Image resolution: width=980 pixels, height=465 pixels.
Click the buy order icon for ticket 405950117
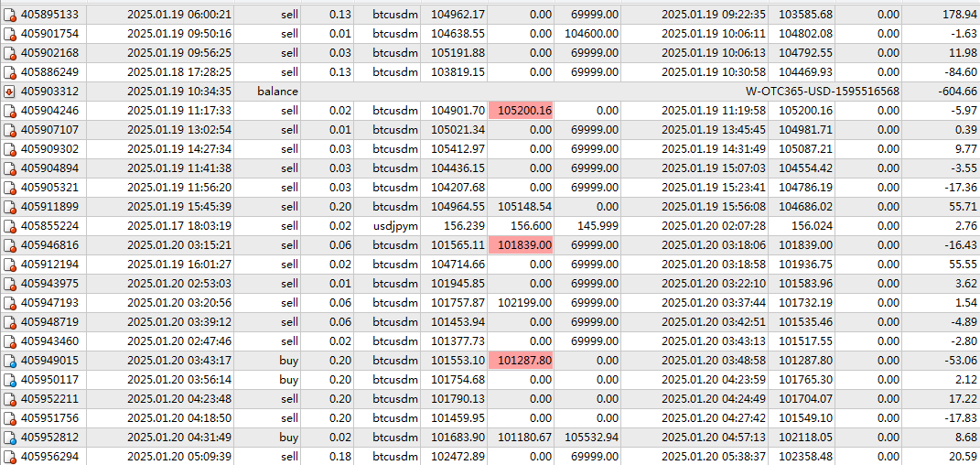pos(9,380)
